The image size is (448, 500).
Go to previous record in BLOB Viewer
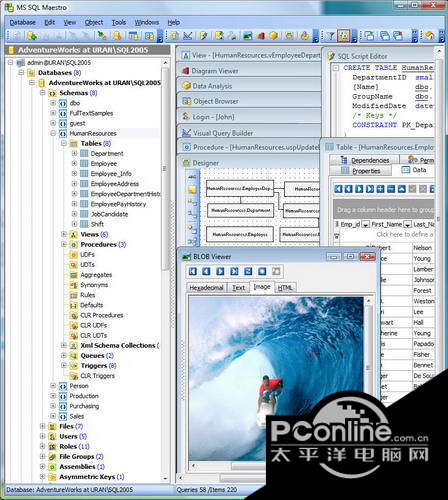tap(206, 271)
